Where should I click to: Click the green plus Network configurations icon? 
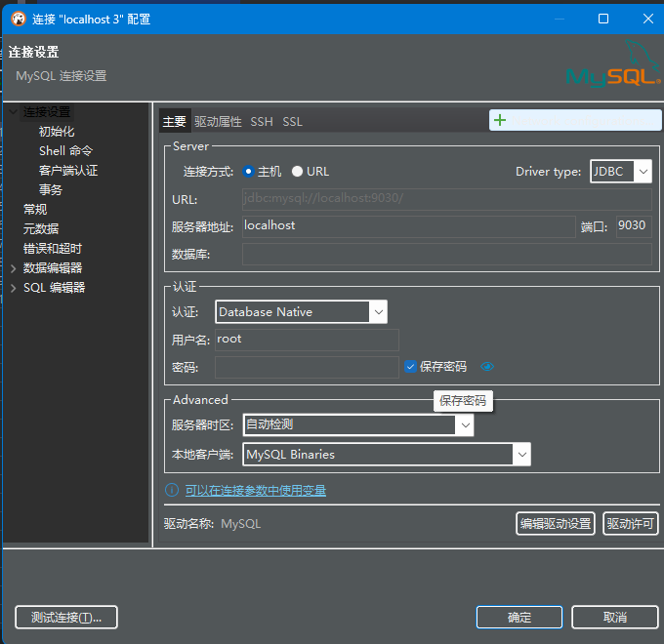coord(500,120)
